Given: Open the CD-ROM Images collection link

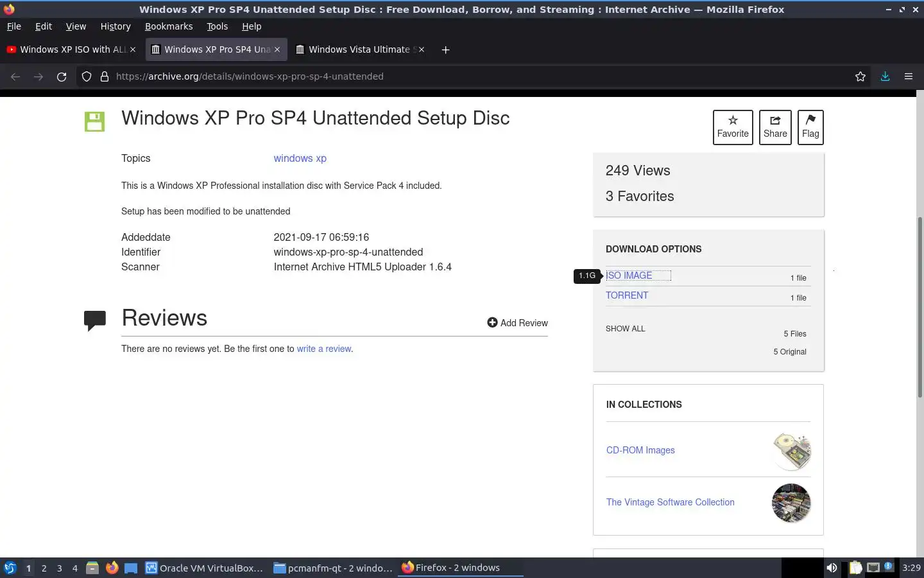Looking at the screenshot, I should pyautogui.click(x=640, y=450).
